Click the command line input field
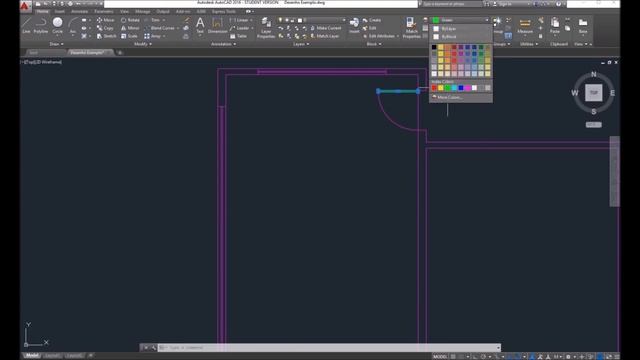 [329, 348]
